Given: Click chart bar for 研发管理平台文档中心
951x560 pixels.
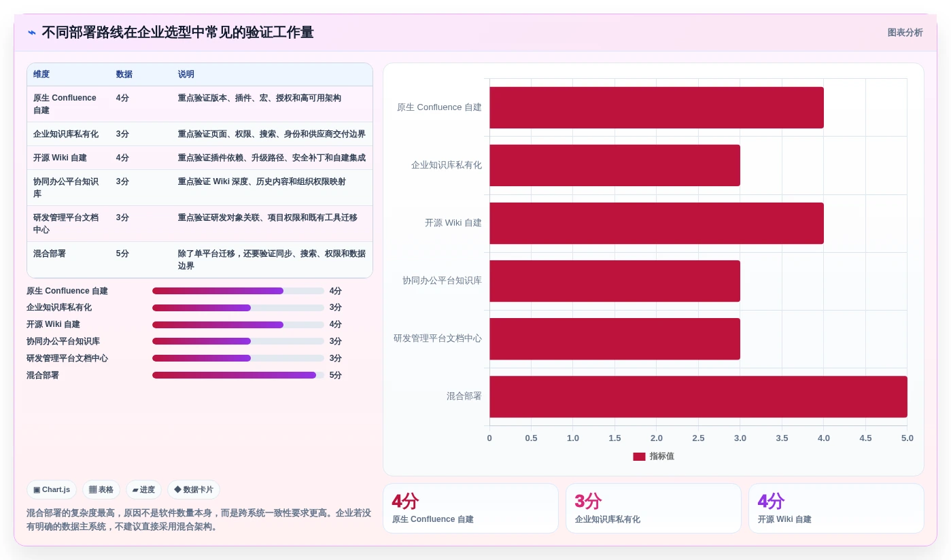Looking at the screenshot, I should (x=615, y=338).
